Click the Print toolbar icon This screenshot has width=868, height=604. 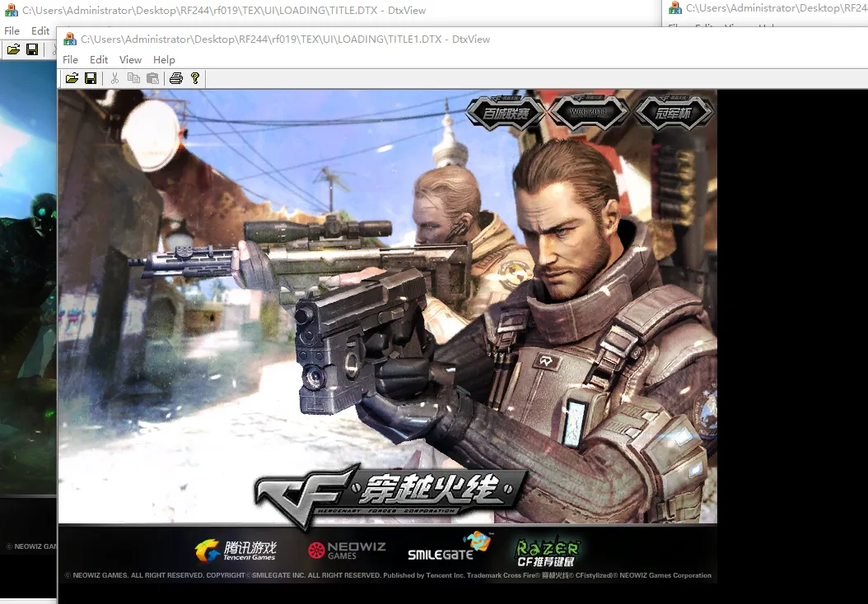(x=175, y=78)
